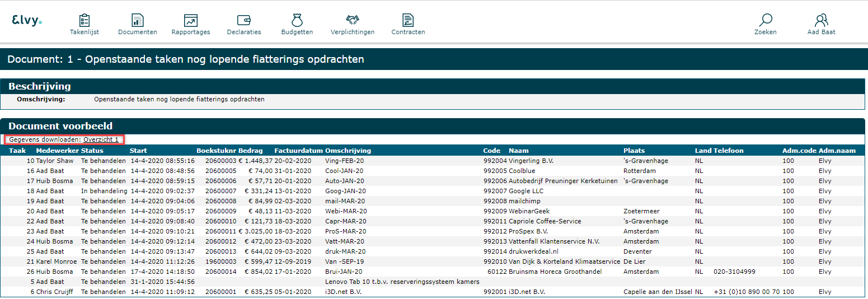Sort table by Status column header
868x299 pixels.
pyautogui.click(x=92, y=151)
